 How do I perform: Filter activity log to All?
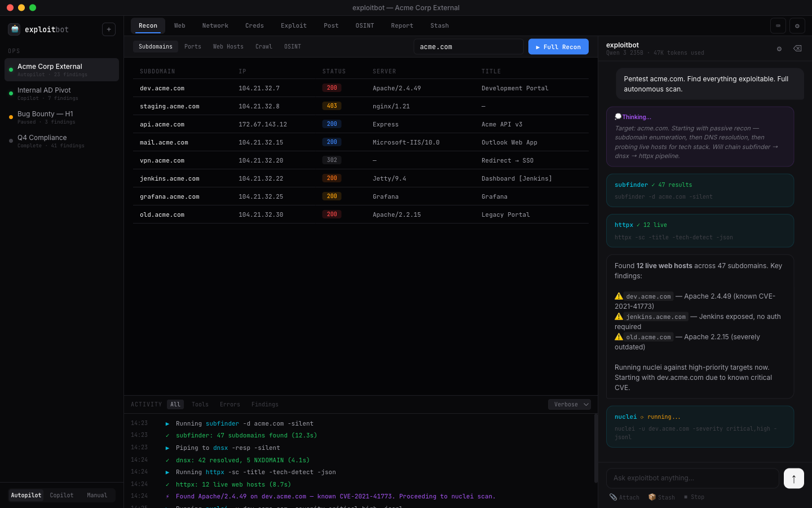(x=175, y=404)
